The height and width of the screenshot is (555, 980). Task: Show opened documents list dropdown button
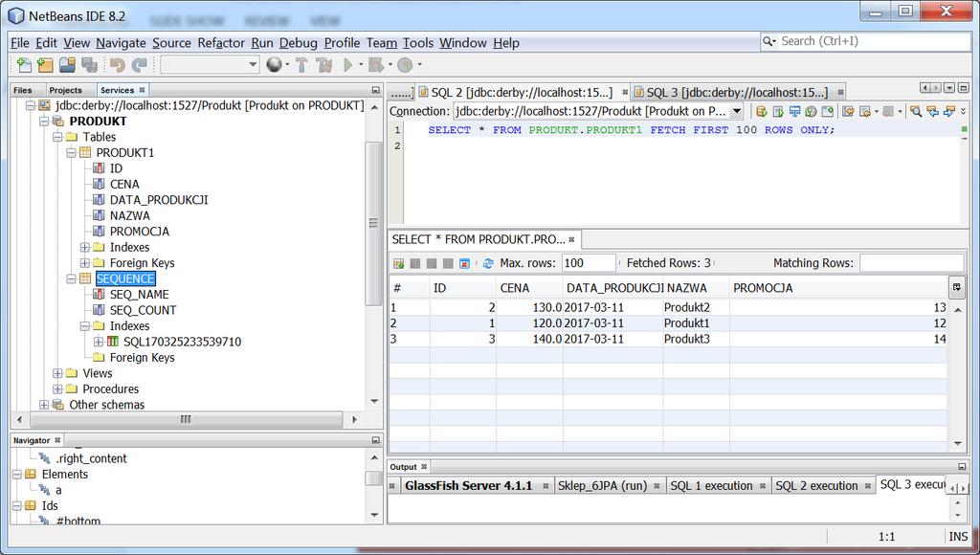[950, 88]
